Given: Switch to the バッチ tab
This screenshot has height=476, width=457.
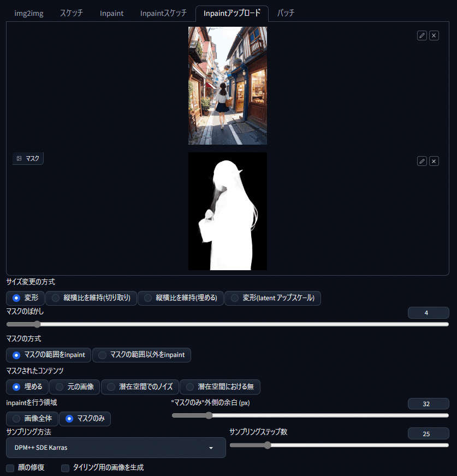Looking at the screenshot, I should [x=286, y=13].
